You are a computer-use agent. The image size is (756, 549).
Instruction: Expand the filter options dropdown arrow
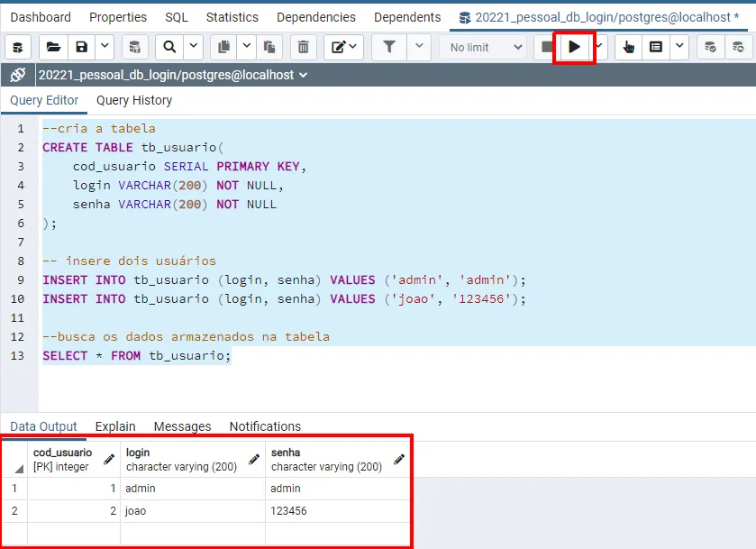[419, 47]
